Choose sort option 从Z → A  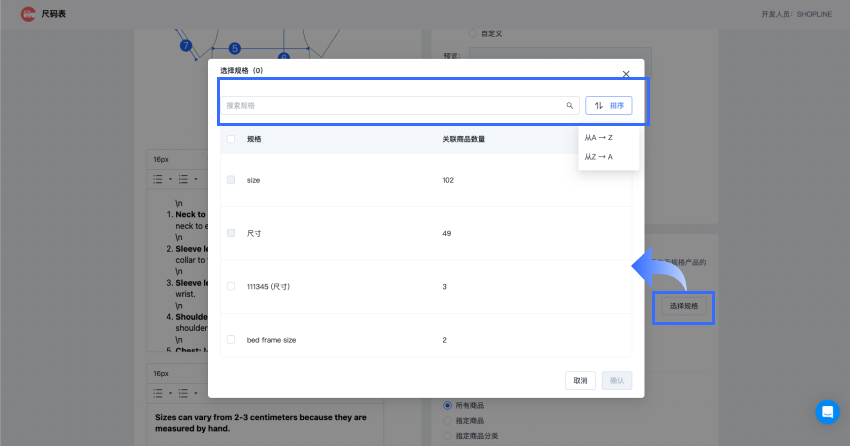[598, 157]
